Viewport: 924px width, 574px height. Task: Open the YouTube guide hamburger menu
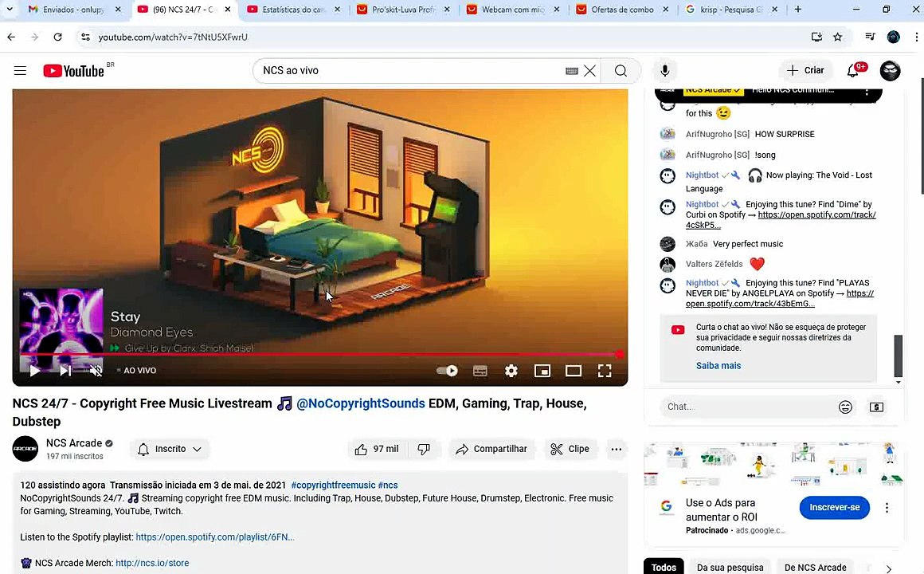coord(20,71)
